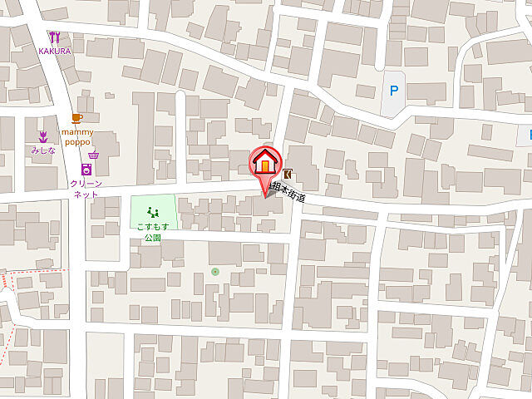The image size is (532, 399).
Task: Click the red dotted path line
Action: point(34,271)
